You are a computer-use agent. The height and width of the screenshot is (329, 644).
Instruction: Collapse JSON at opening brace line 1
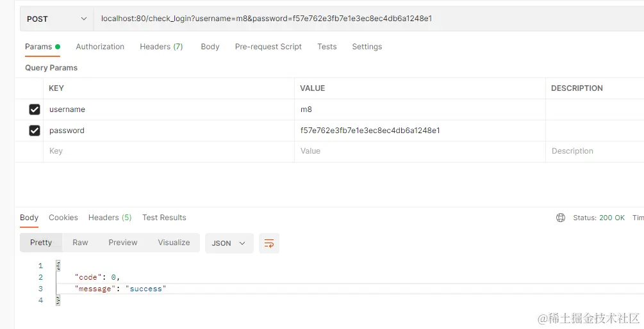pyautogui.click(x=58, y=266)
